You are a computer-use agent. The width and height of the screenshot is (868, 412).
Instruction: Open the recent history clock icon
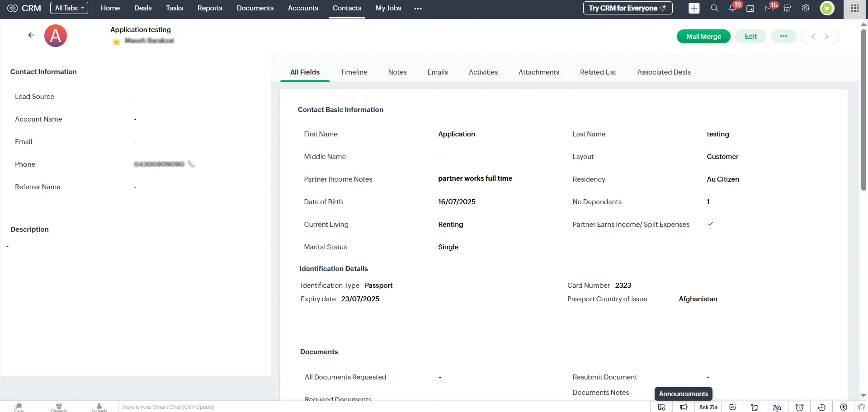[821, 407]
